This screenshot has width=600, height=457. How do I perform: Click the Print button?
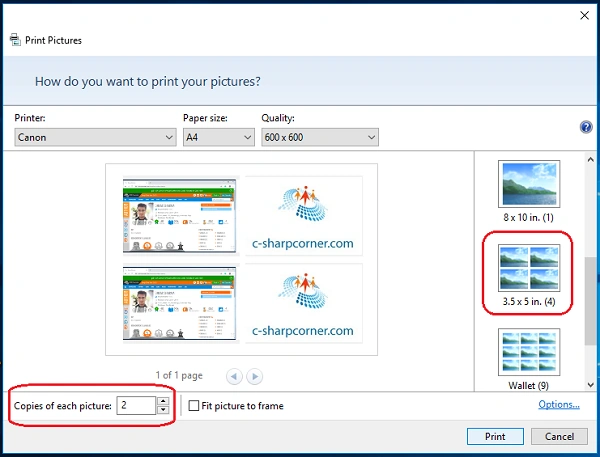pos(495,436)
